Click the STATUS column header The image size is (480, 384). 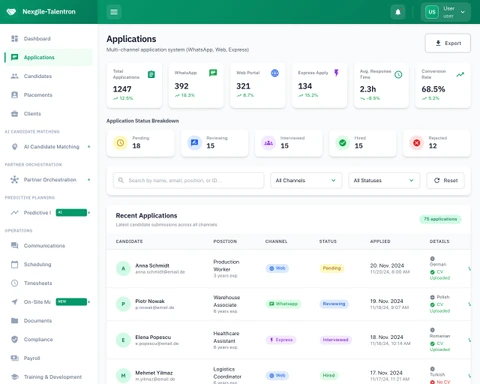click(x=328, y=241)
